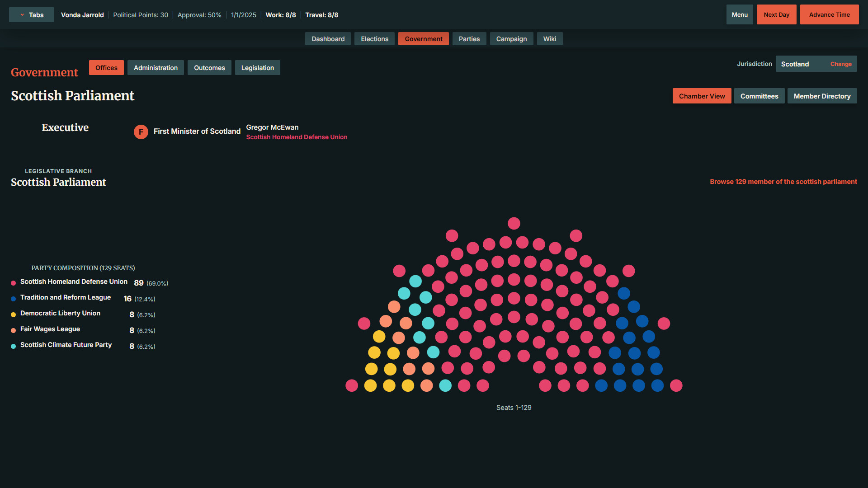Click Scottish Climate Future Party legend entry
Screen dimensions: 868x488
(x=83, y=345)
